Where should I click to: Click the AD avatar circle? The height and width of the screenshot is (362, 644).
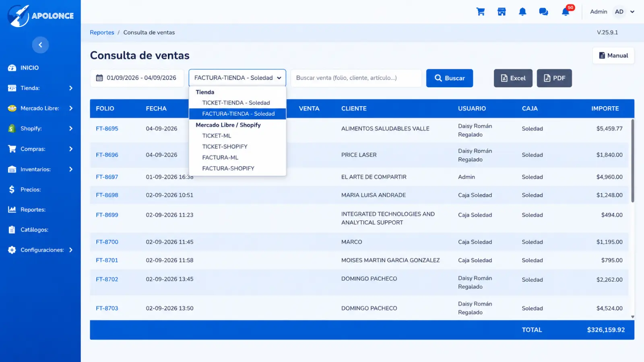[x=619, y=12]
